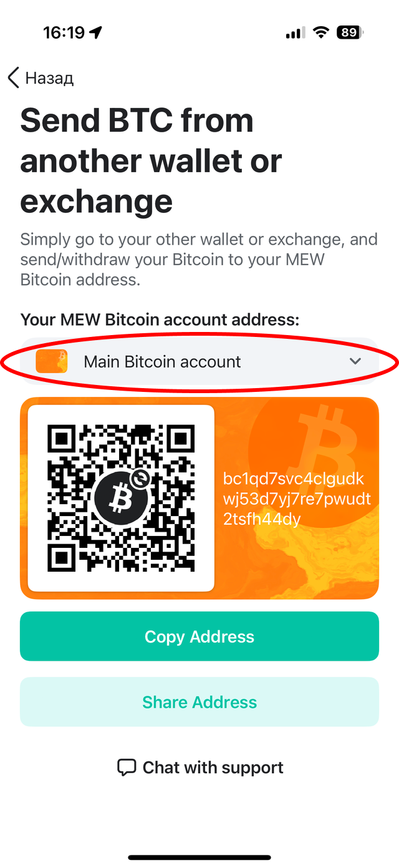This screenshot has width=399, height=868.
Task: Tap the Wi-Fi icon in status bar
Action: pos(320,32)
